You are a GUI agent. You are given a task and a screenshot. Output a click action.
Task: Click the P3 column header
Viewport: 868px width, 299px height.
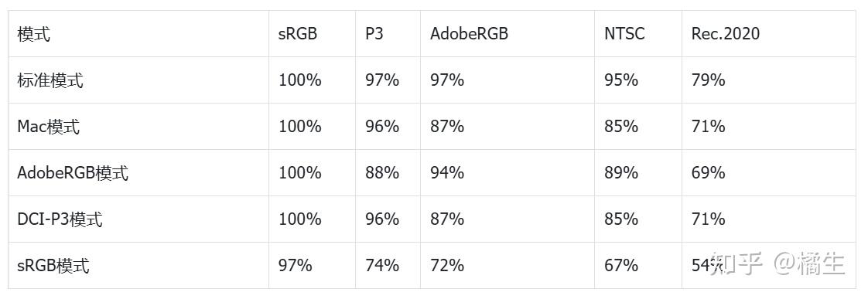374,34
